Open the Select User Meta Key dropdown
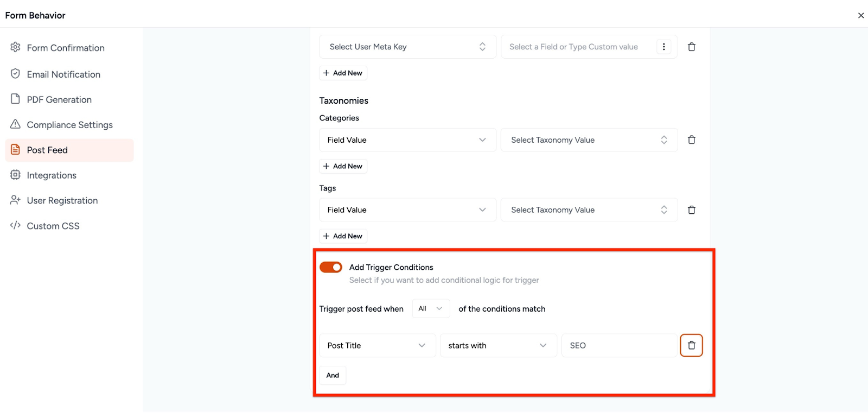 point(407,47)
